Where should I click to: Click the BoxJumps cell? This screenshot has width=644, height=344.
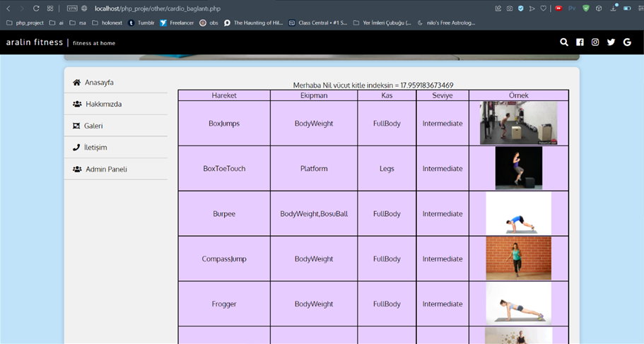pyautogui.click(x=224, y=123)
